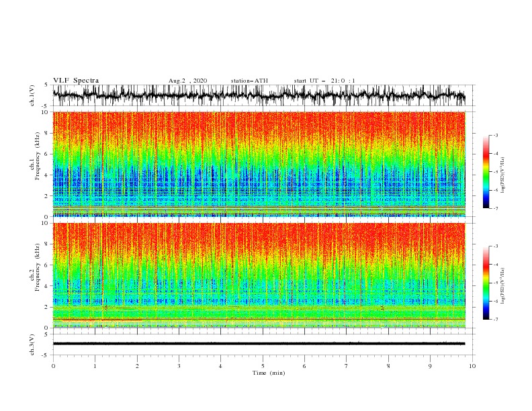
Task: Click the 'ch.1(V)' waveform axis label
Action: (32, 95)
